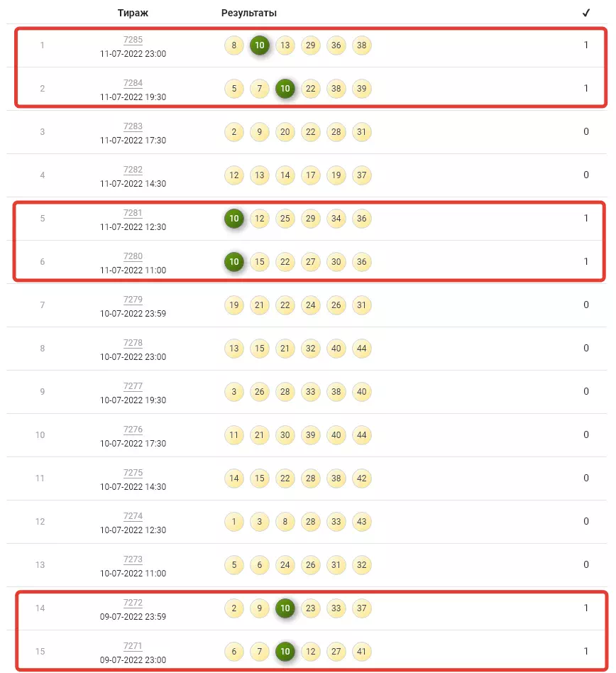Go to draw 7276 link

(133, 429)
